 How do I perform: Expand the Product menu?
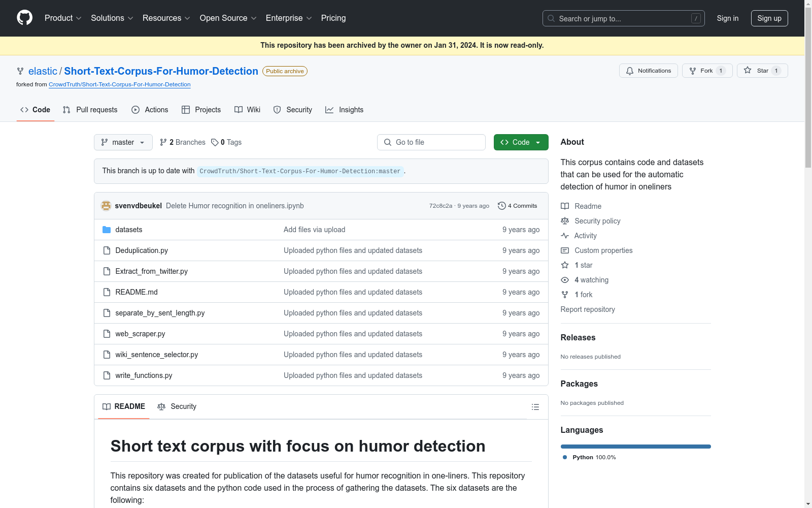click(x=63, y=18)
